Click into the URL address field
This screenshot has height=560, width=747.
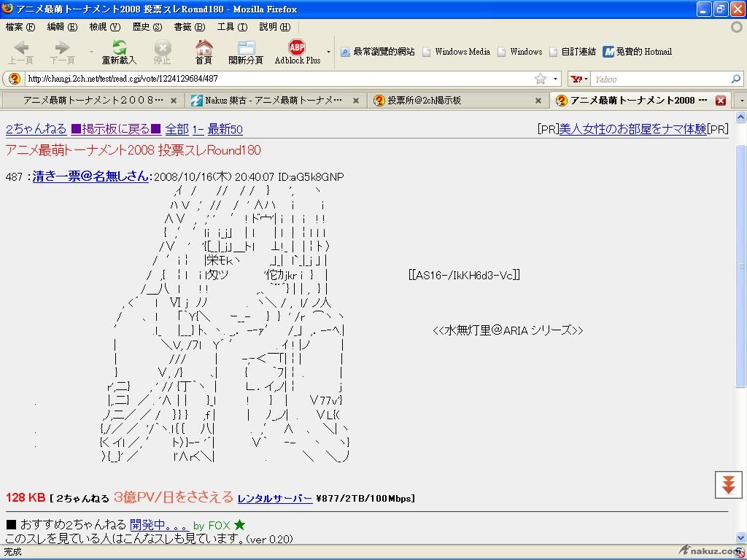click(x=277, y=79)
